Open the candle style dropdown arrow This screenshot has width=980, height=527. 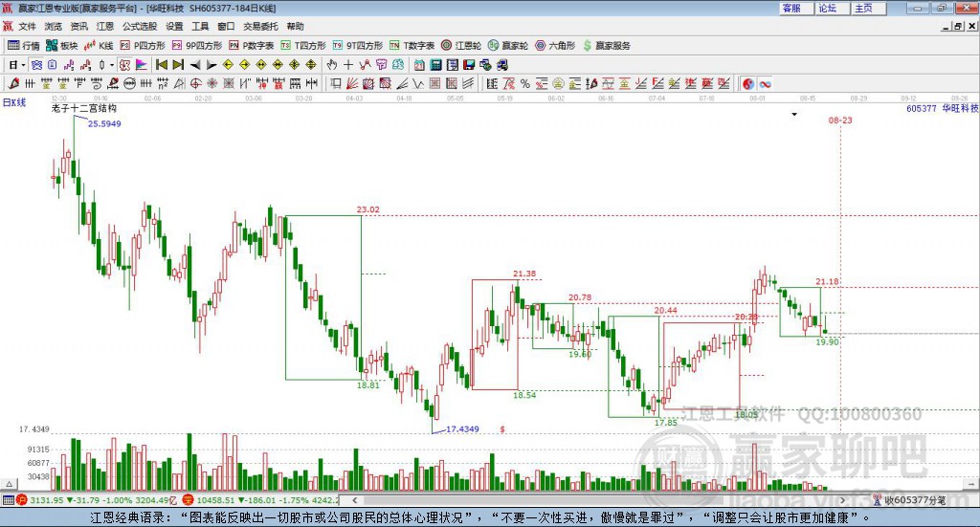(112, 65)
